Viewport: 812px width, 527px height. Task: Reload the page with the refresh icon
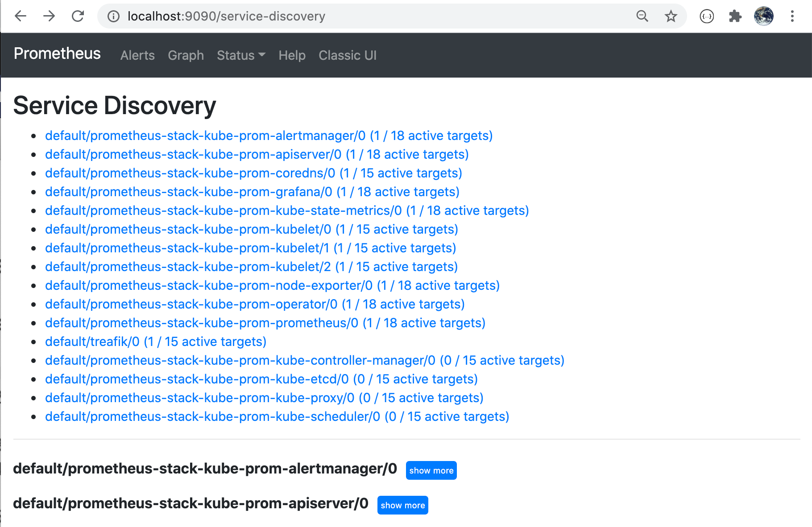click(78, 16)
